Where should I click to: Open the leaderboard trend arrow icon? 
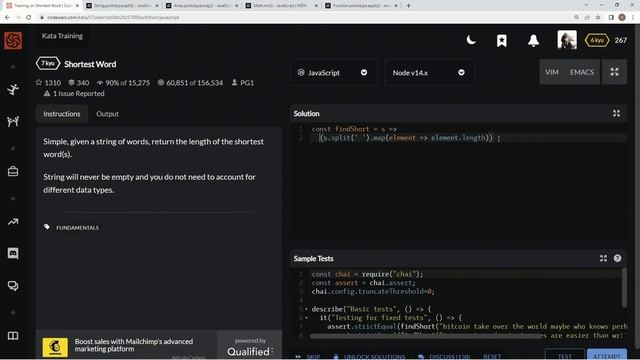click(x=13, y=222)
